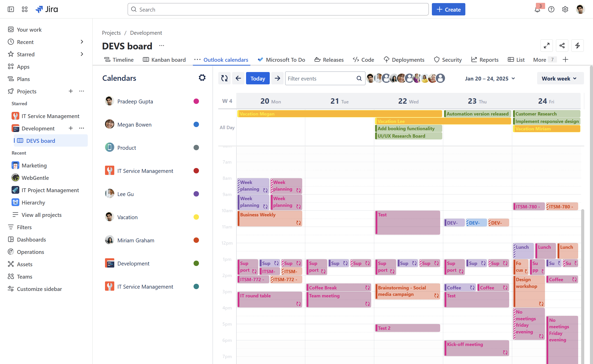Open the app switcher grid icon
This screenshot has height=364, width=593.
(25, 10)
